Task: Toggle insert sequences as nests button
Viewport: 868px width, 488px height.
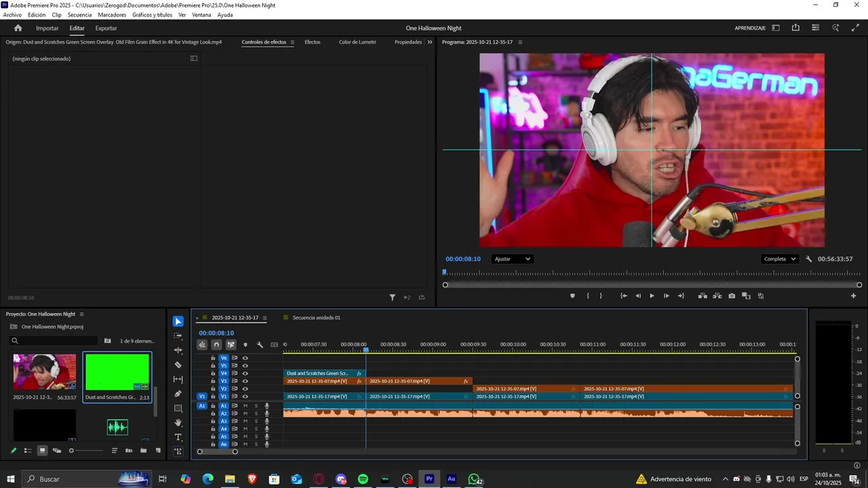Action: point(202,344)
